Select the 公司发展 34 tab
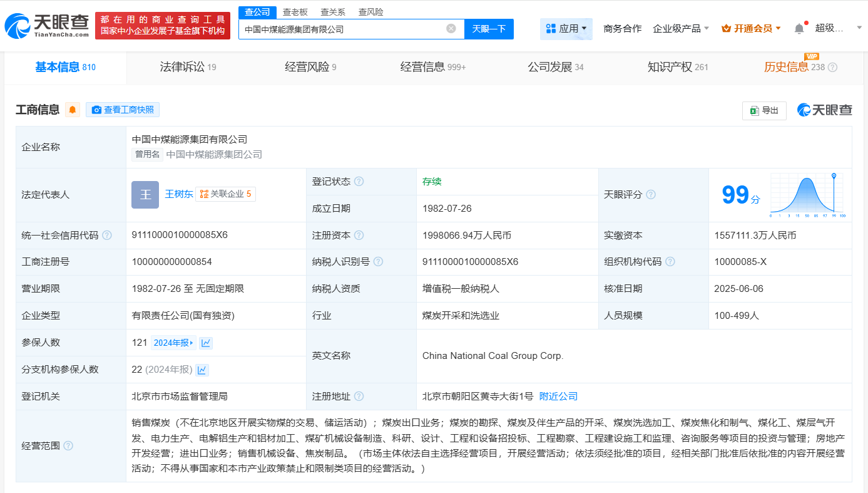This screenshot has height=493, width=868. 556,68
